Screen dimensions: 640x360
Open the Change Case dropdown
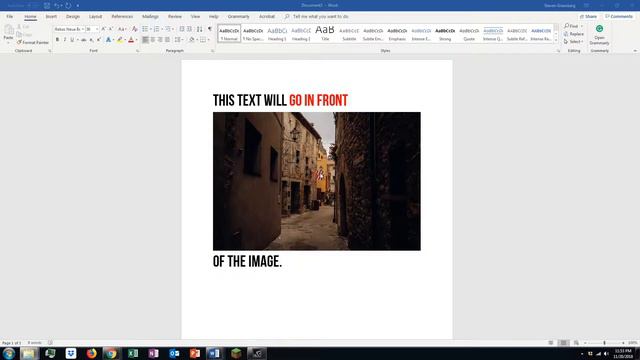pos(122,29)
